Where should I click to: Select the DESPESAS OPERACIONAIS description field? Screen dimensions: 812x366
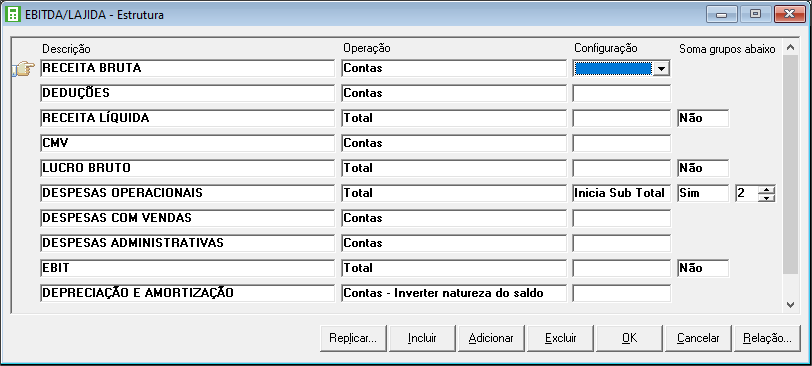pos(187,193)
